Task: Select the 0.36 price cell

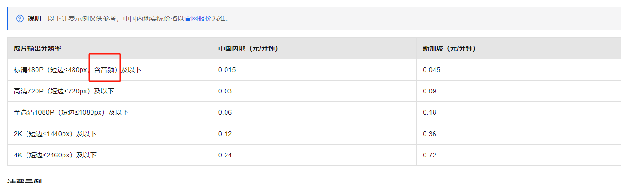Action: (x=518, y=134)
